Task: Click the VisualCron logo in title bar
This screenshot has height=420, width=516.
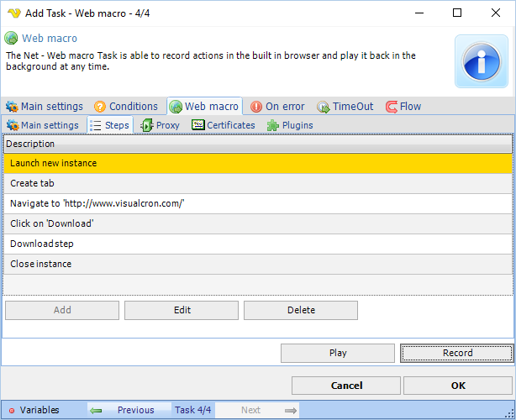Action: 14,13
